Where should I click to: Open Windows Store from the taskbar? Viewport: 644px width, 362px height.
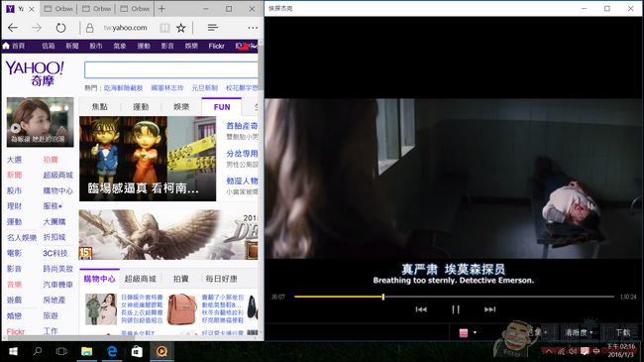137,352
